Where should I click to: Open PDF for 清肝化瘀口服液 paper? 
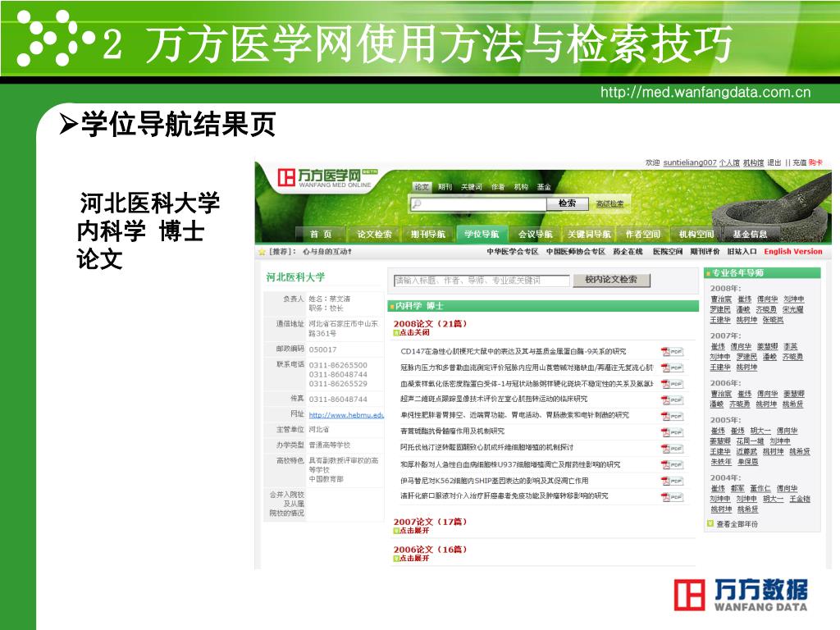point(672,496)
